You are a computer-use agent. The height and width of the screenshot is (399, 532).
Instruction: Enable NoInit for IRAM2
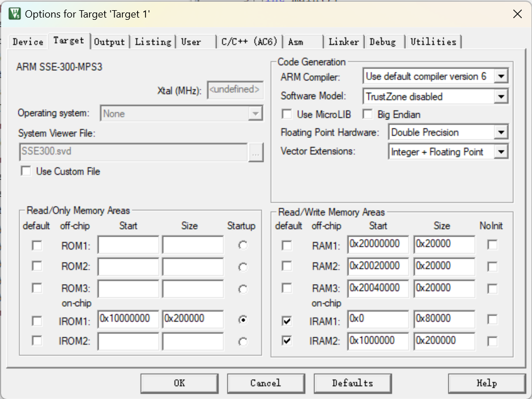click(x=492, y=341)
